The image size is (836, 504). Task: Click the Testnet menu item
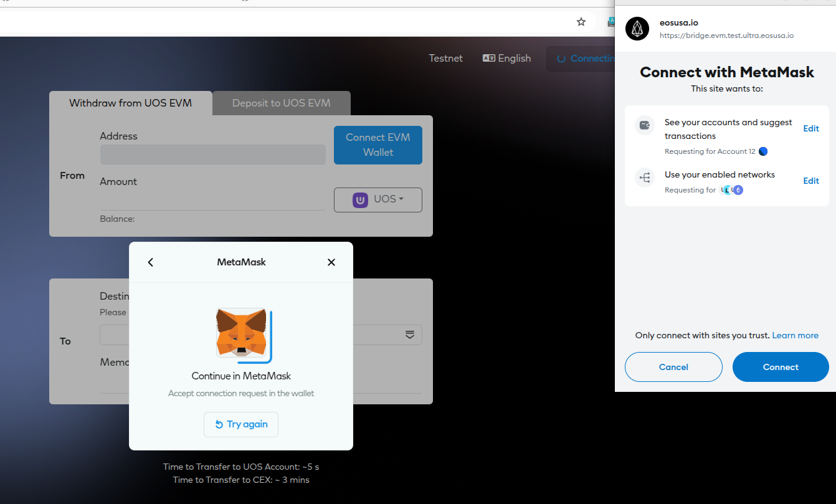click(446, 58)
